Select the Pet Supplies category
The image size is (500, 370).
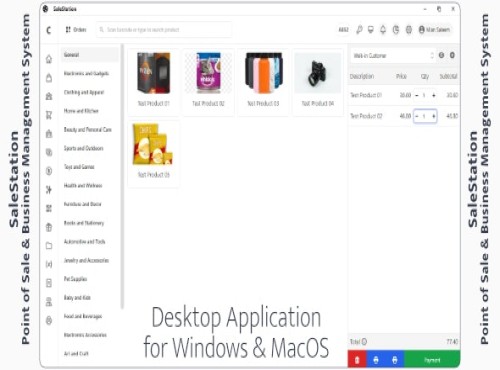click(x=76, y=279)
